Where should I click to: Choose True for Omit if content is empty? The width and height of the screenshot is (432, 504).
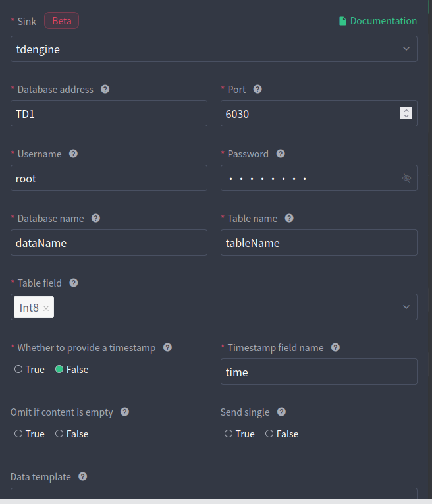18,434
